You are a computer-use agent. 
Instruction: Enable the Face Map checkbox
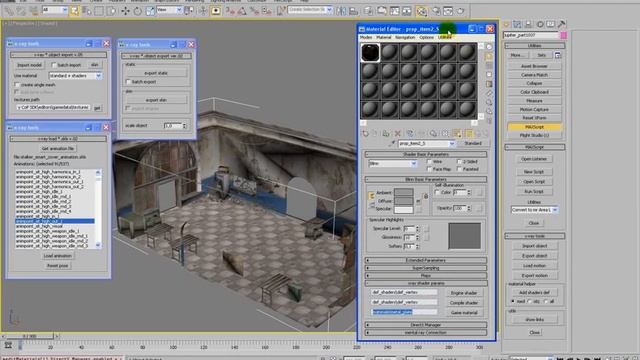click(x=429, y=169)
